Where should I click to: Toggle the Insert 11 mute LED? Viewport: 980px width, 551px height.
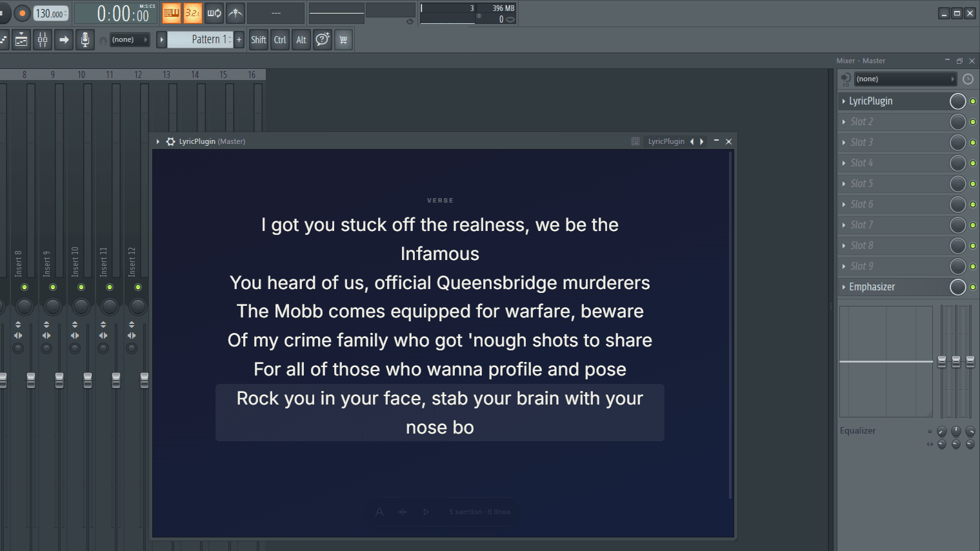[110, 287]
